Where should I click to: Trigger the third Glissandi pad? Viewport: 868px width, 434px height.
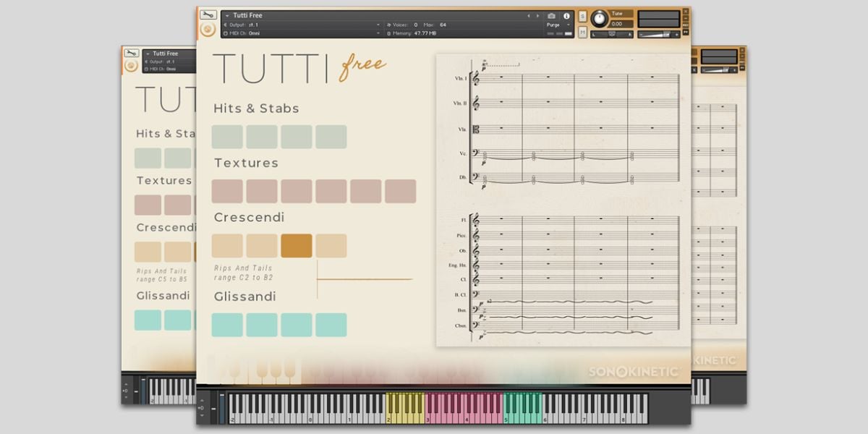(297, 325)
